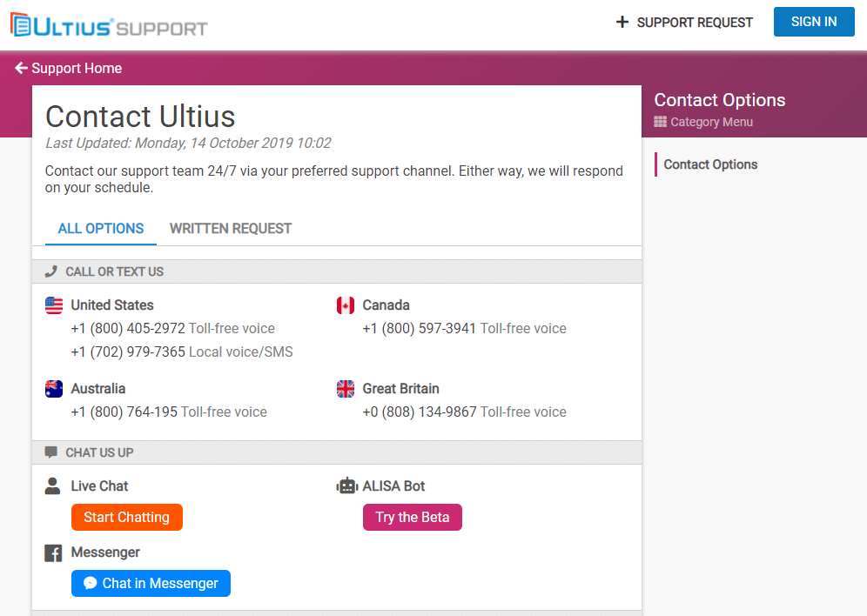Click the Messenger label

[105, 552]
